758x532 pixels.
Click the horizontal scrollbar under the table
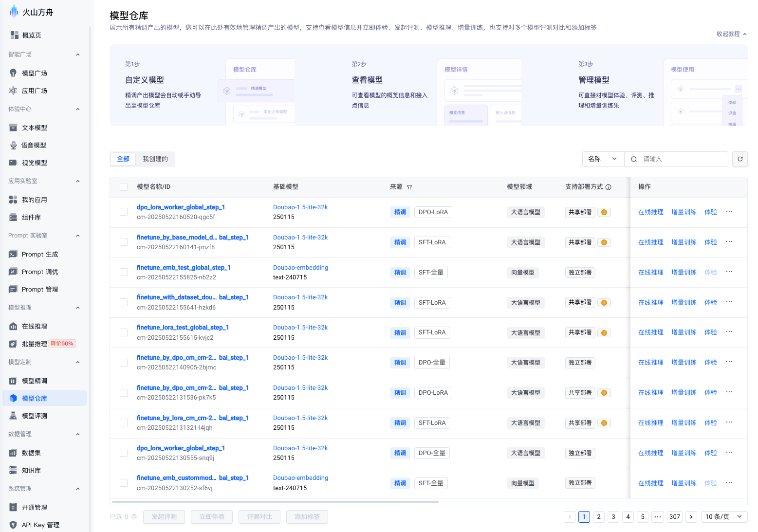point(275,501)
